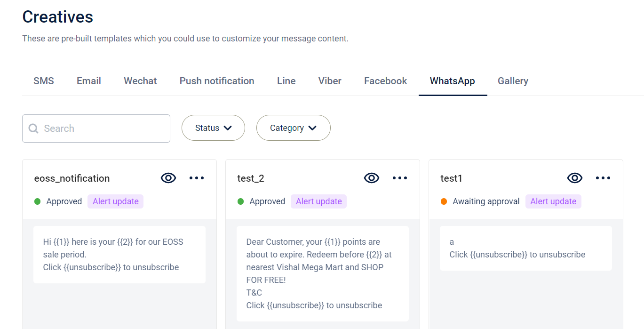The height and width of the screenshot is (329, 644).
Task: Select the test_2 template message body
Action: pos(323,273)
